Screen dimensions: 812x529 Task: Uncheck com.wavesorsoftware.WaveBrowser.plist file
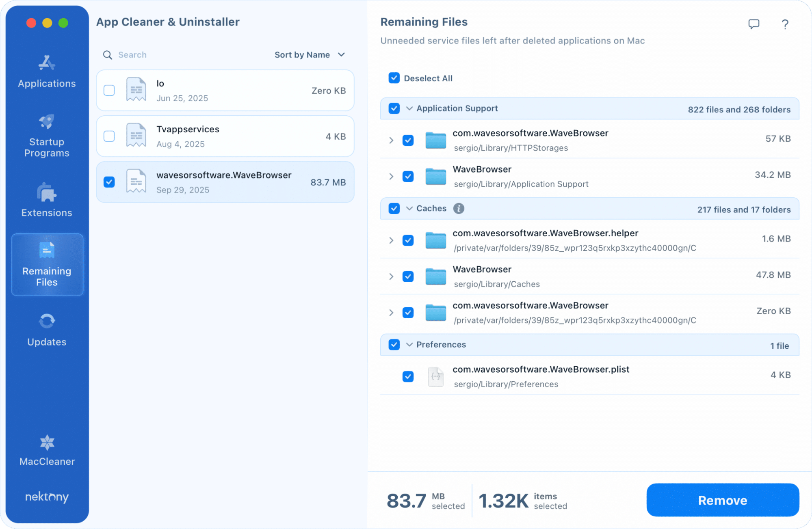click(x=408, y=376)
